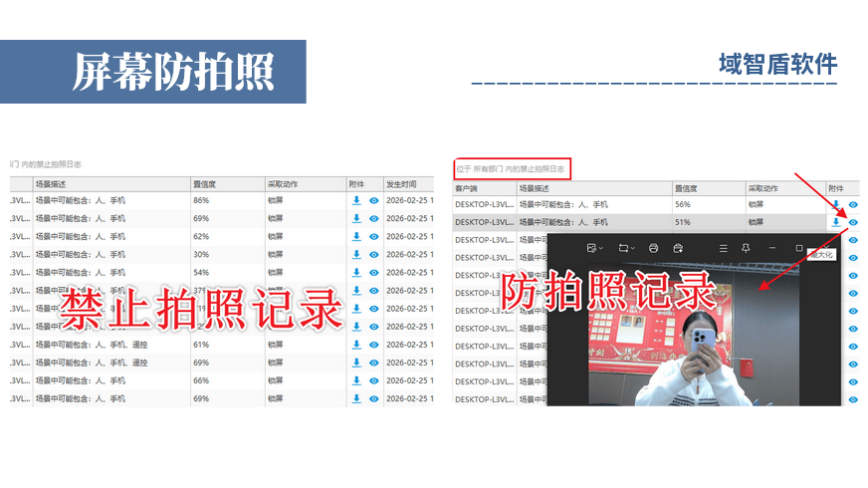The width and height of the screenshot is (868, 488).
Task: Select the 61% confidence value cell
Action: (201, 345)
